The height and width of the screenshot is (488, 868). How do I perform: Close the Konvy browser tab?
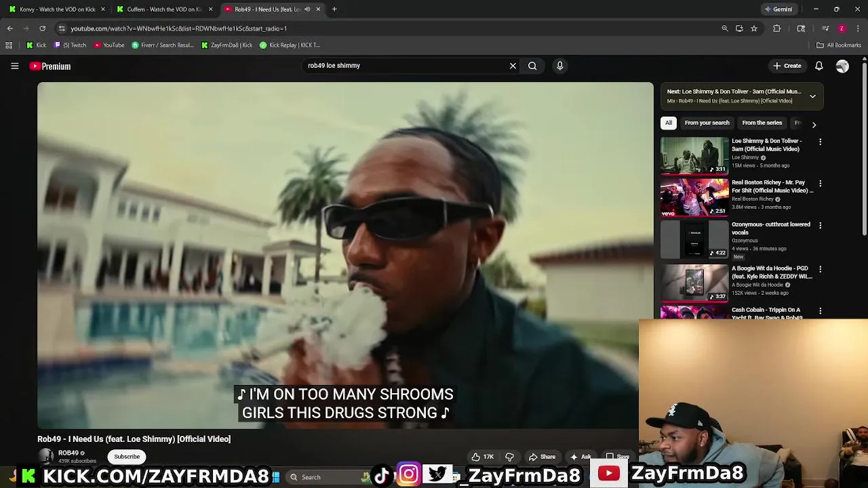click(103, 9)
